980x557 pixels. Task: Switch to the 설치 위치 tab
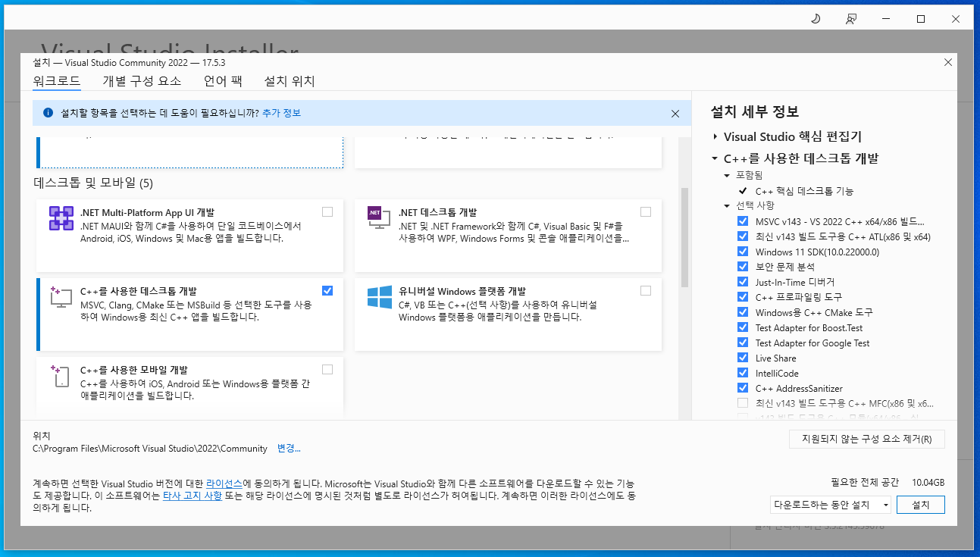290,81
